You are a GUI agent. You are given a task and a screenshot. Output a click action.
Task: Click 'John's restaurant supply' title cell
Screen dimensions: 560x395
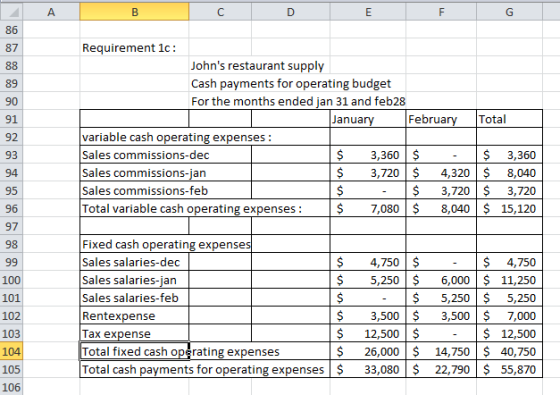(257, 66)
